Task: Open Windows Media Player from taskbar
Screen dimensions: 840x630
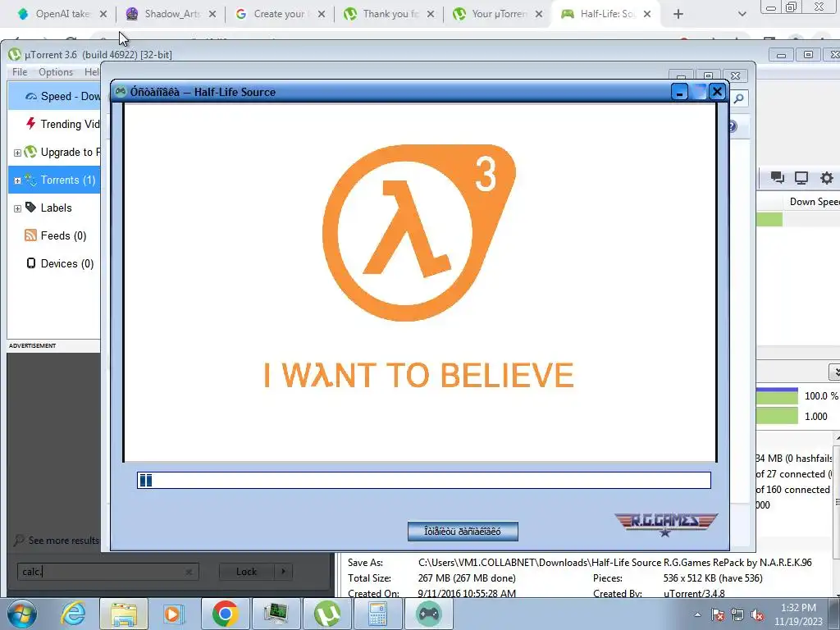Action: (174, 614)
